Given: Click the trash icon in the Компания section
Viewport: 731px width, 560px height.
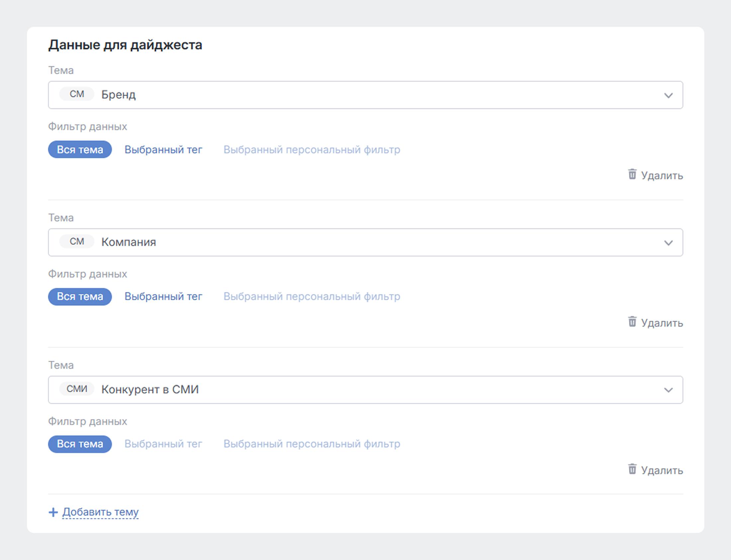Looking at the screenshot, I should 632,322.
